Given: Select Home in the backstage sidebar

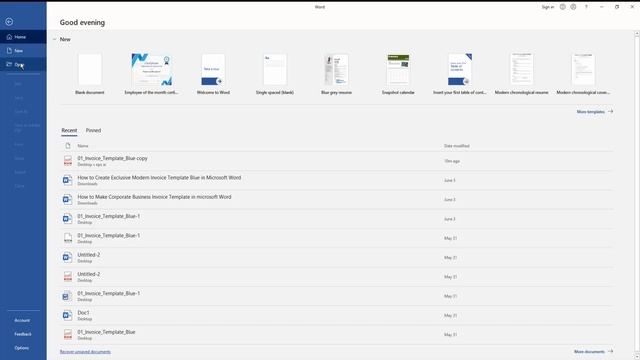Looking at the screenshot, I should pos(23,37).
